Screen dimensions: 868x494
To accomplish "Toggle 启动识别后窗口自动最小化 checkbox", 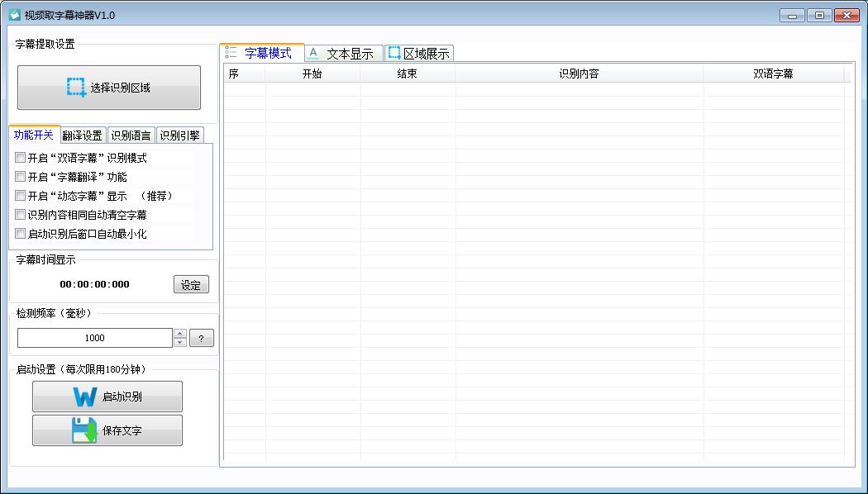I will 21,234.
